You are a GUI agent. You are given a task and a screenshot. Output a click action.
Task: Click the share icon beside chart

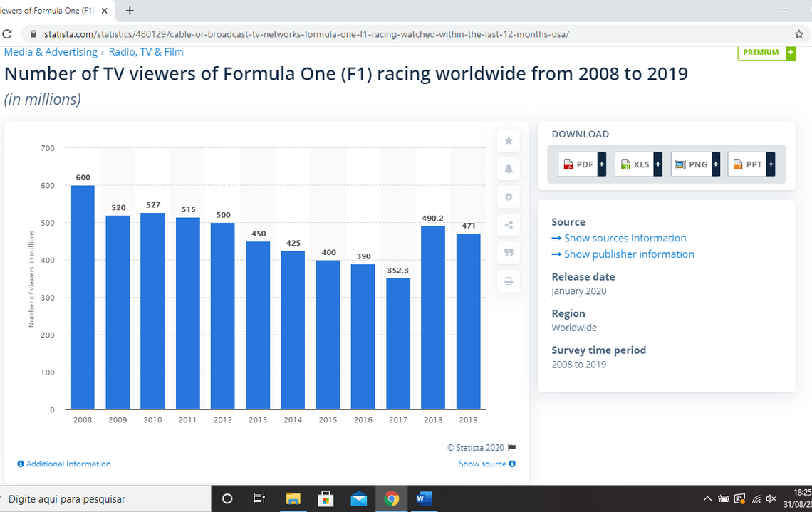coord(509,225)
